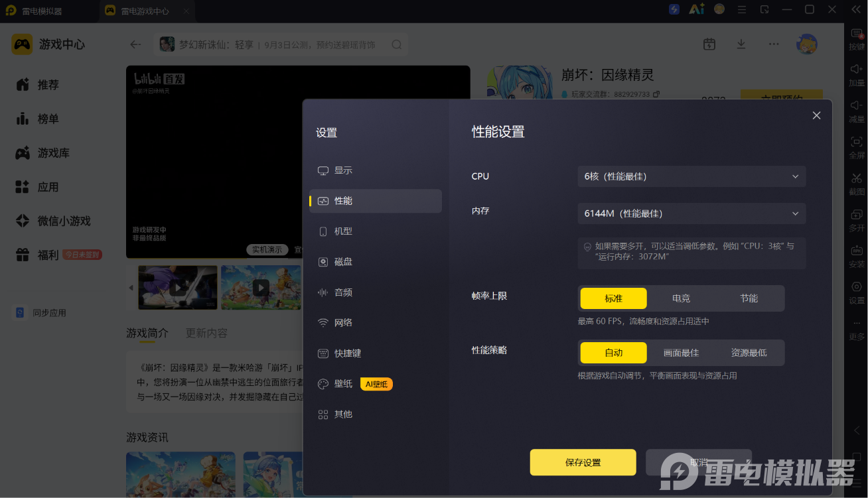868x498 pixels.
Task: Click the blue lightning icon in title bar
Action: pos(674,9)
